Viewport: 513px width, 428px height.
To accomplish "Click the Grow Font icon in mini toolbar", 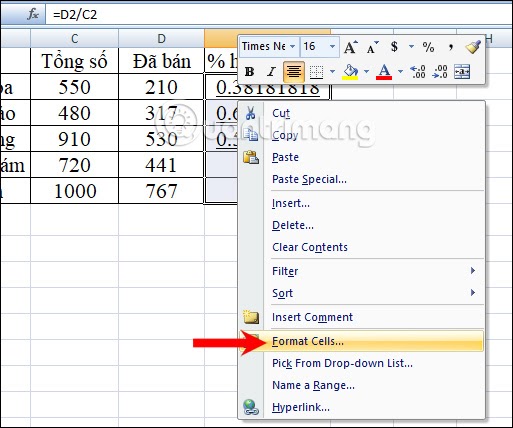I will [351, 47].
